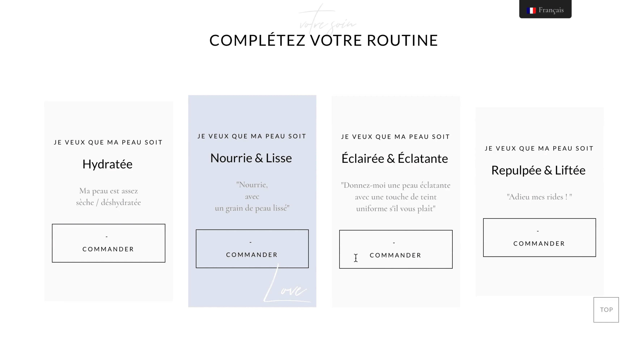Click COMMANDER under Hydratée
The width and height of the screenshot is (644, 345).
coord(109,243)
